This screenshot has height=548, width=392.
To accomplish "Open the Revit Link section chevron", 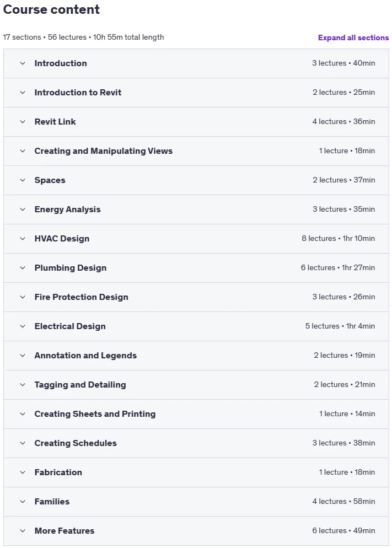I will coord(23,122).
